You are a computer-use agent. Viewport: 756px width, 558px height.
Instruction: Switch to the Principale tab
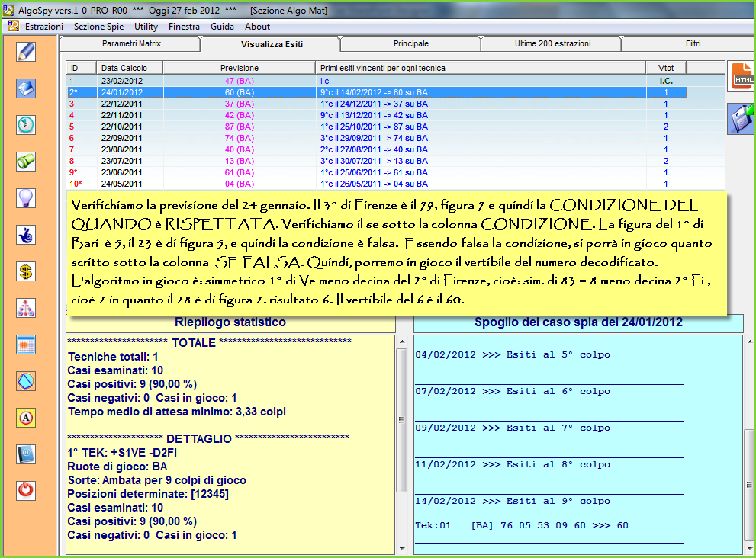point(410,44)
